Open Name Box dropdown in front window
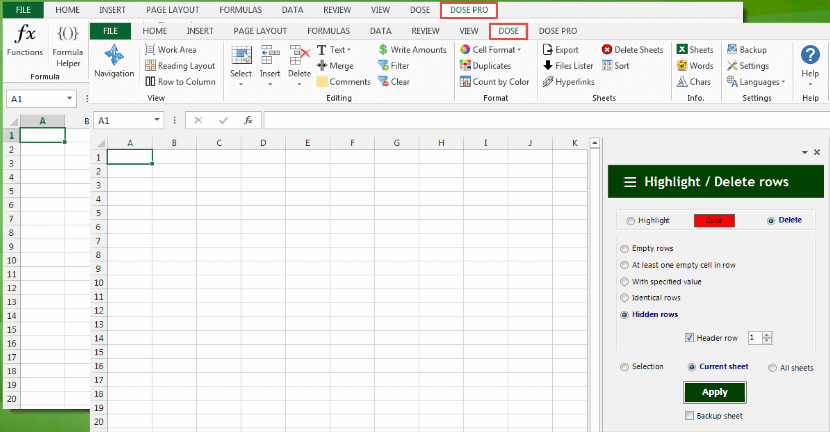Viewport: 830px width, 432px height. [x=157, y=120]
